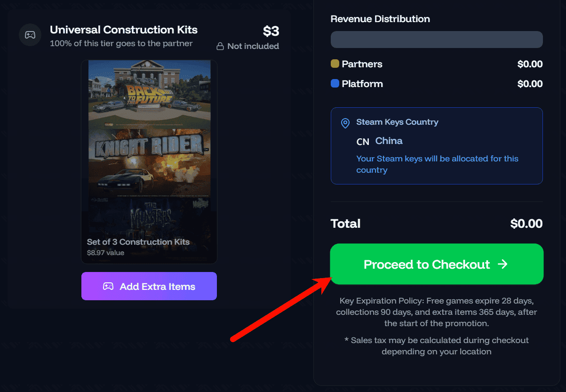
Task: Click the Total amount $0.00
Action: pos(526,224)
